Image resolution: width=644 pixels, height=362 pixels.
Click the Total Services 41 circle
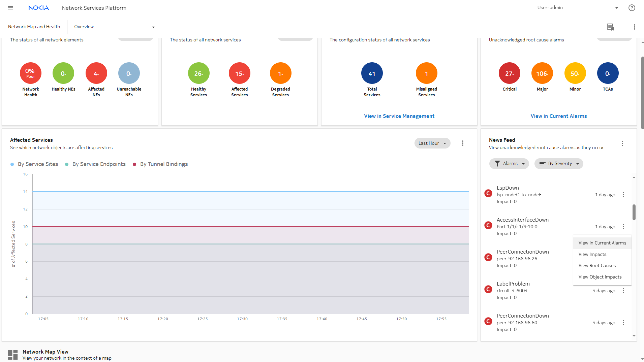click(x=372, y=73)
